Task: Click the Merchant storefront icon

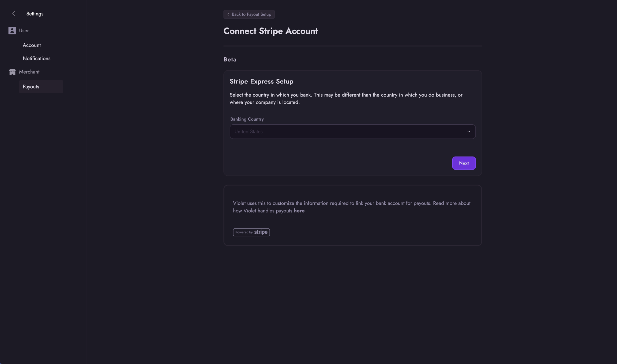Action: pyautogui.click(x=12, y=72)
